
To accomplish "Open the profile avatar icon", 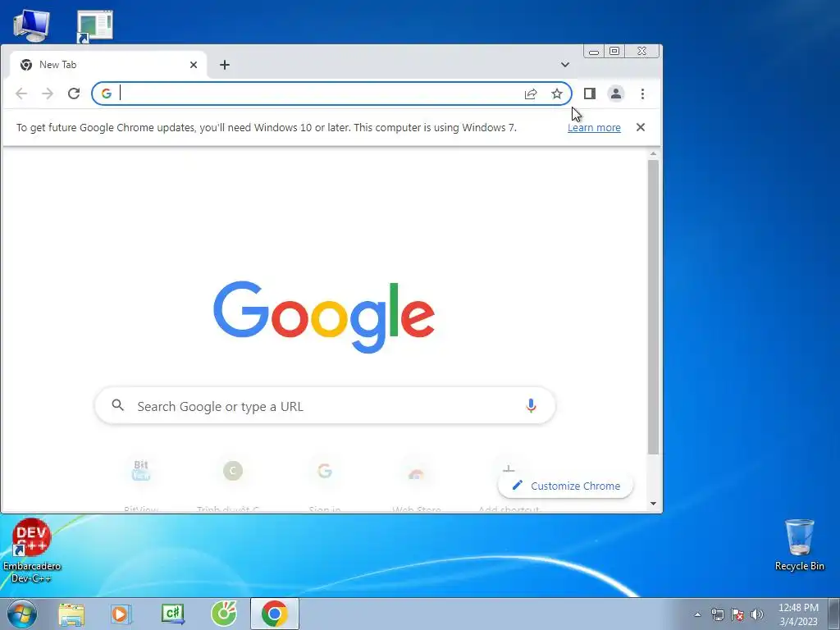I will point(616,94).
